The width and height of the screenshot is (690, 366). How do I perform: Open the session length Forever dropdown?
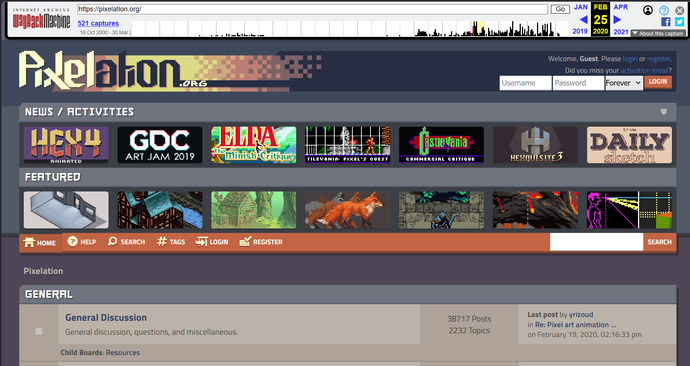point(624,83)
